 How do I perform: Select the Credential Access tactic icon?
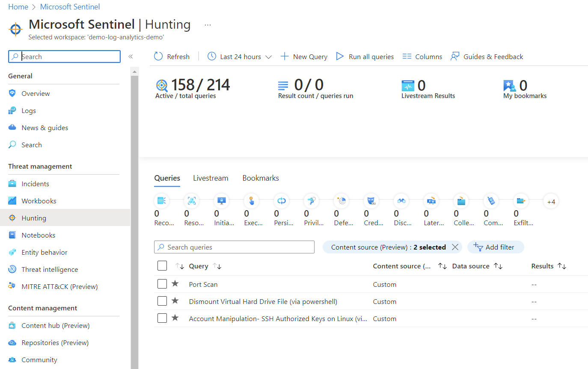[x=371, y=201]
